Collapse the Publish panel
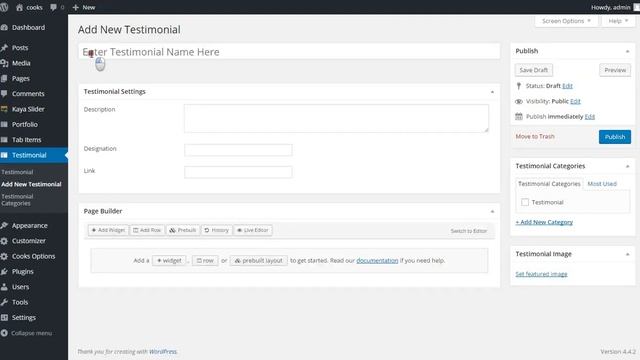 coord(627,51)
